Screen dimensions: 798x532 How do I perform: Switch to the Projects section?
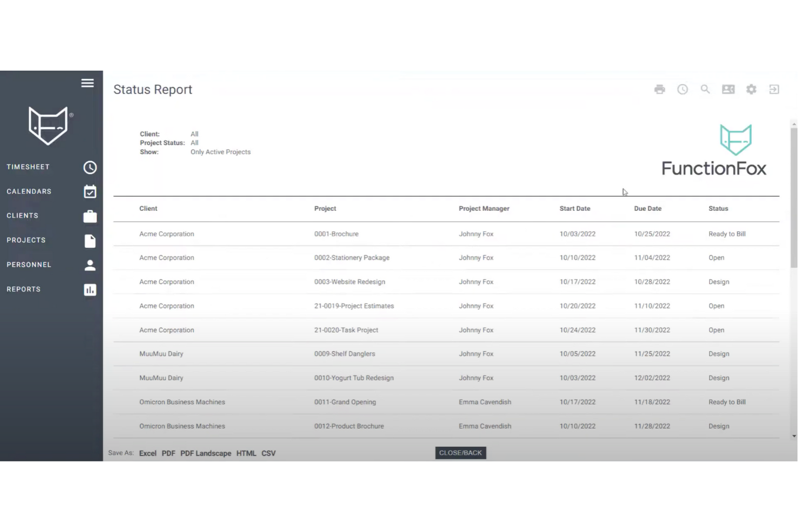pyautogui.click(x=90, y=240)
